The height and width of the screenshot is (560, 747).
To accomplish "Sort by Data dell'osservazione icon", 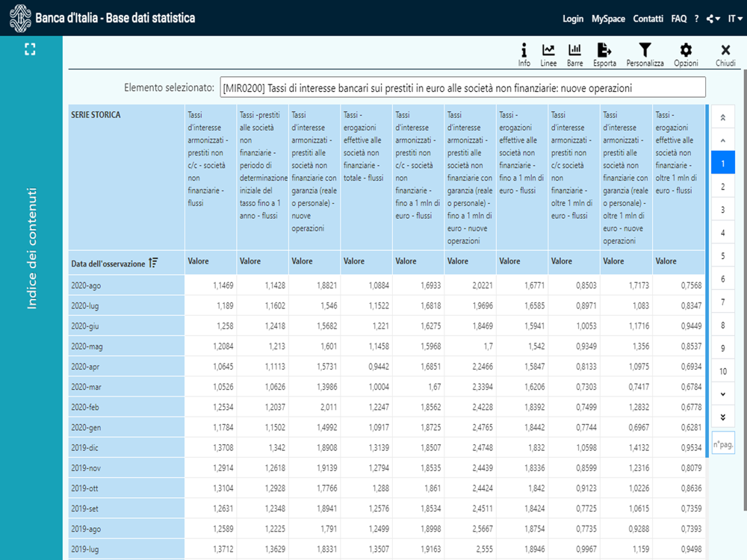I will click(153, 262).
